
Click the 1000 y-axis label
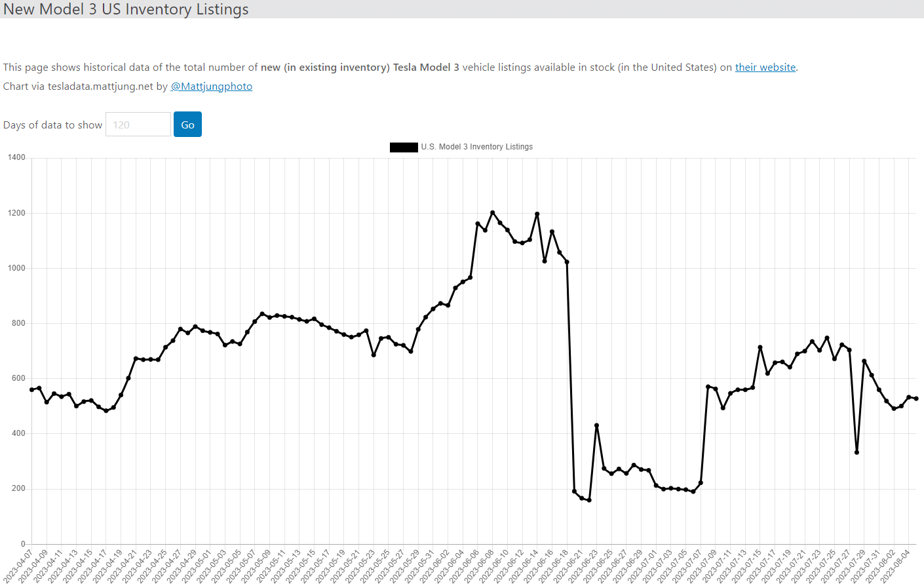click(x=17, y=268)
